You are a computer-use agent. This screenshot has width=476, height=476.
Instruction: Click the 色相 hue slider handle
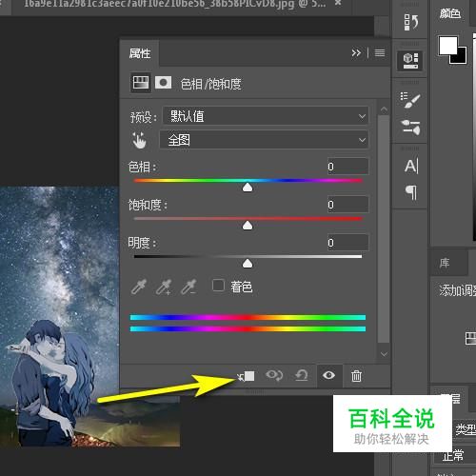point(248,188)
